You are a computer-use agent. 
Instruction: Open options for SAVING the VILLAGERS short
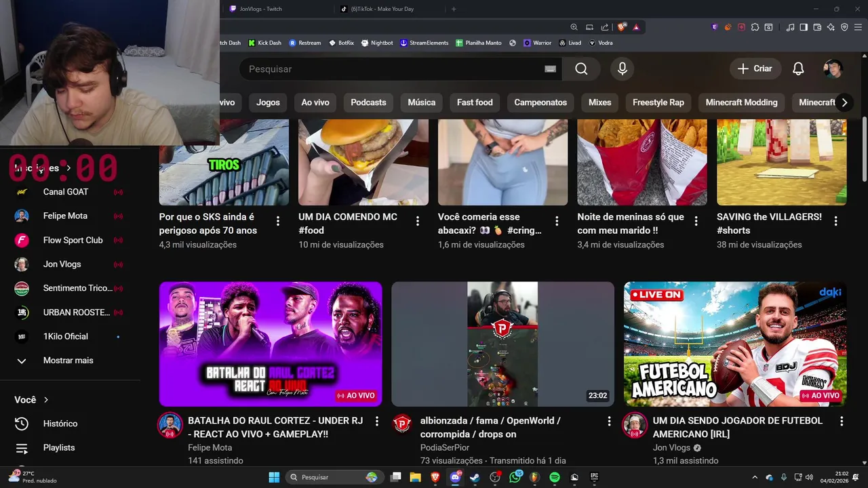[x=835, y=221]
